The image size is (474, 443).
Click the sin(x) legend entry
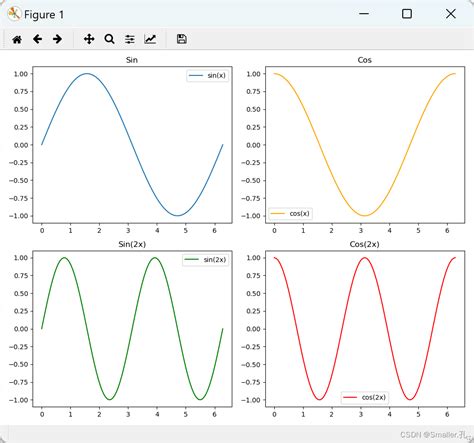click(207, 76)
